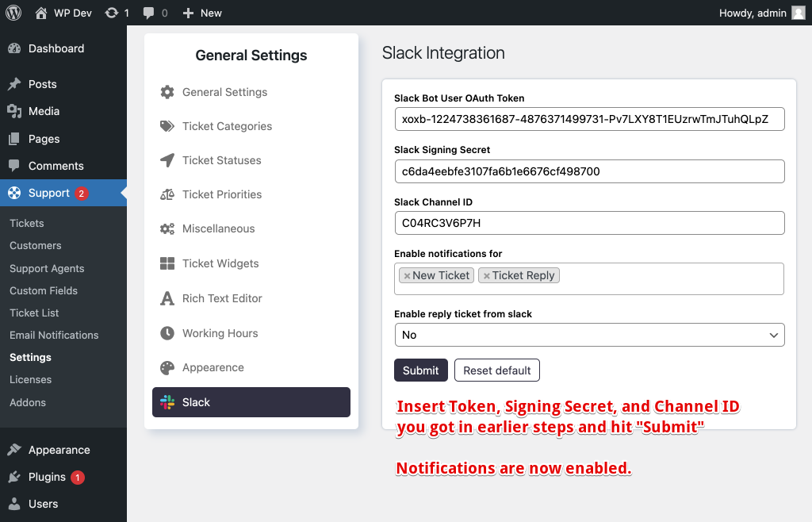Open the WP Dev home icon
Viewport: 812px width, 522px height.
tap(41, 13)
